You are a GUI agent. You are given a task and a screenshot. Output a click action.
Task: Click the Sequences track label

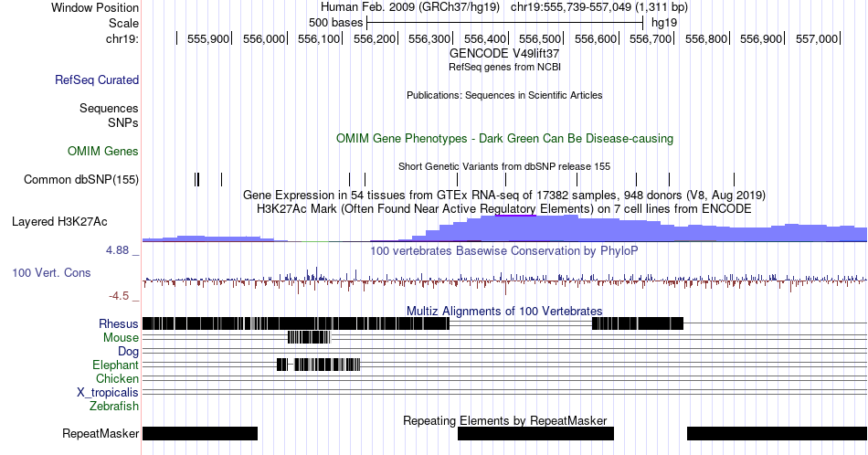[x=109, y=109]
